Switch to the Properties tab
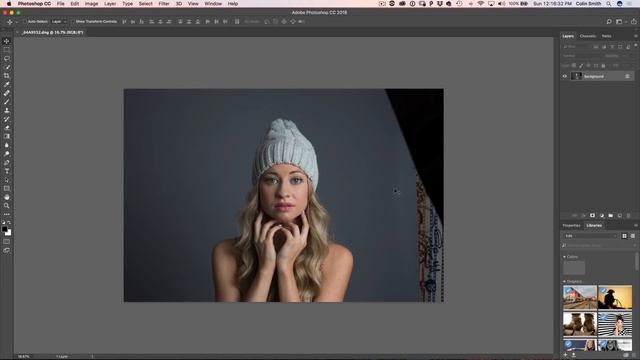Image resolution: width=640 pixels, height=360 pixels. [571, 225]
